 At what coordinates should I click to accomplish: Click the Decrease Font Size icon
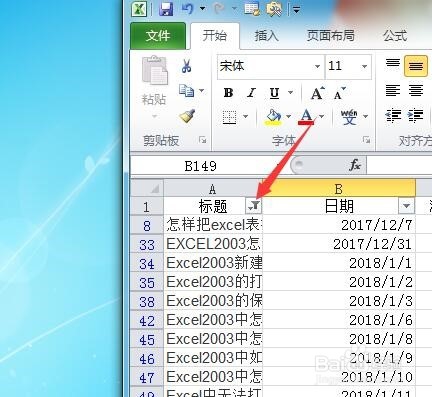click(x=339, y=94)
